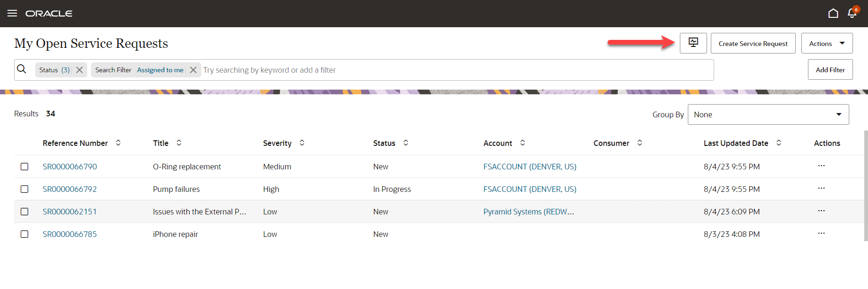Remove the Status filter chip
868x289 pixels.
coord(80,70)
